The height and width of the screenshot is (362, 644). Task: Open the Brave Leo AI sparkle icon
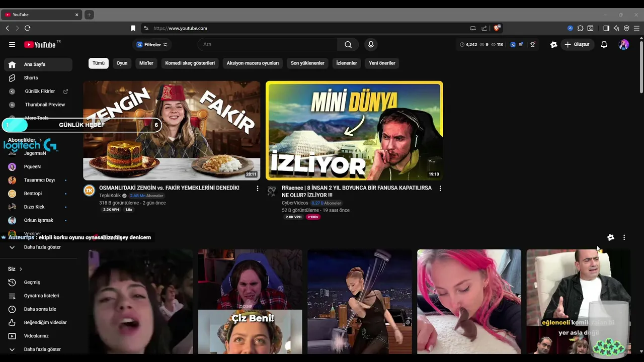pos(616,28)
